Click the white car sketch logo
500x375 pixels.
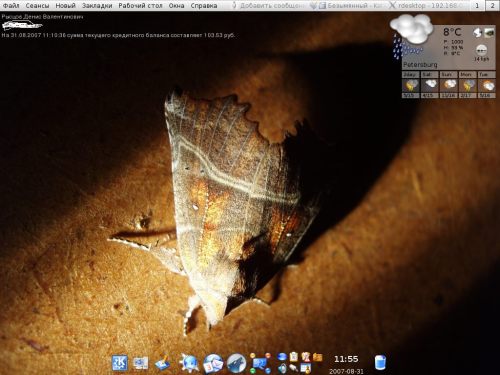point(22,25)
